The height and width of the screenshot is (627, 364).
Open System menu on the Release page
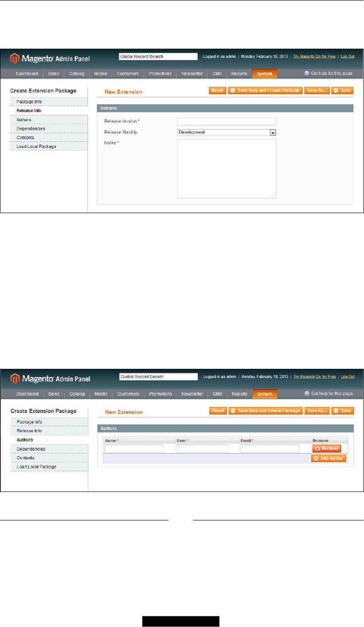coord(264,73)
